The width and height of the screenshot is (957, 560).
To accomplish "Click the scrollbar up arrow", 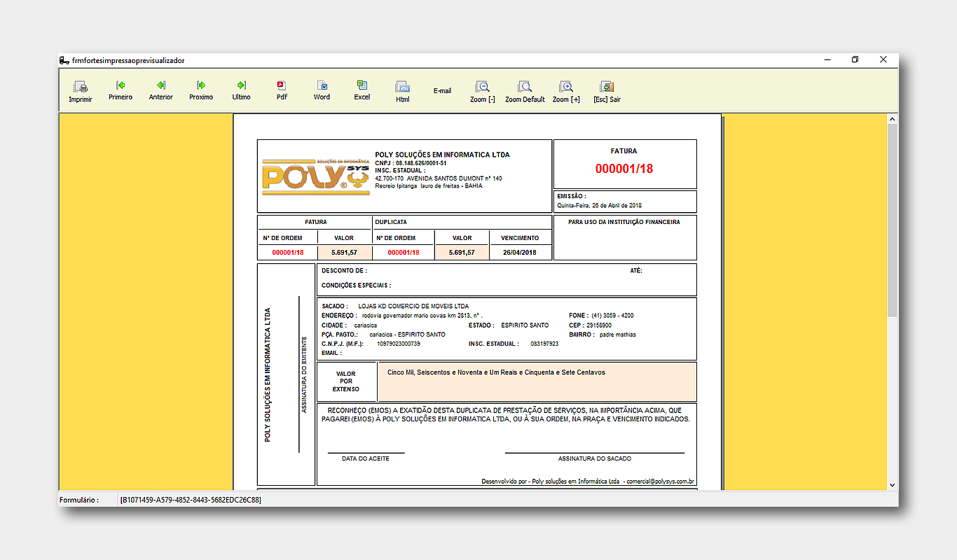I will 892,120.
